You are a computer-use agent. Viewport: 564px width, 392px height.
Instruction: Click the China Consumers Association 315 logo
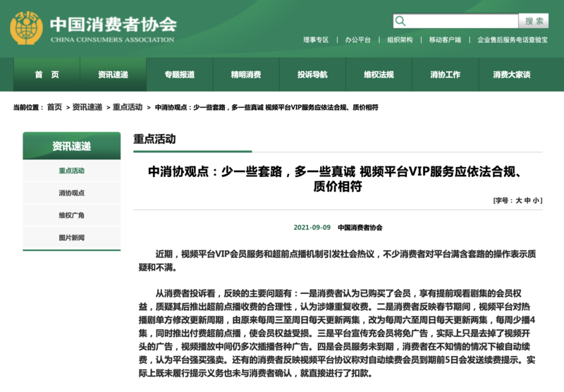point(26,28)
